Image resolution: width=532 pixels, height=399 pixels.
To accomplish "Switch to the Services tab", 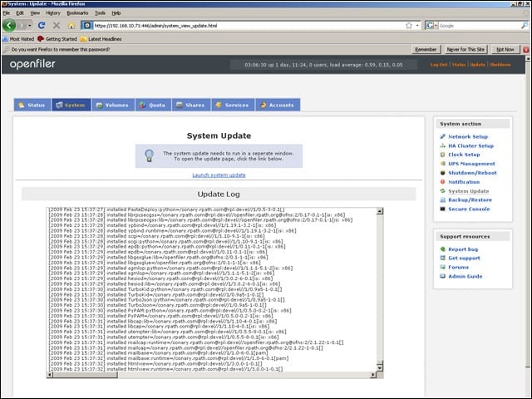I will 233,105.
